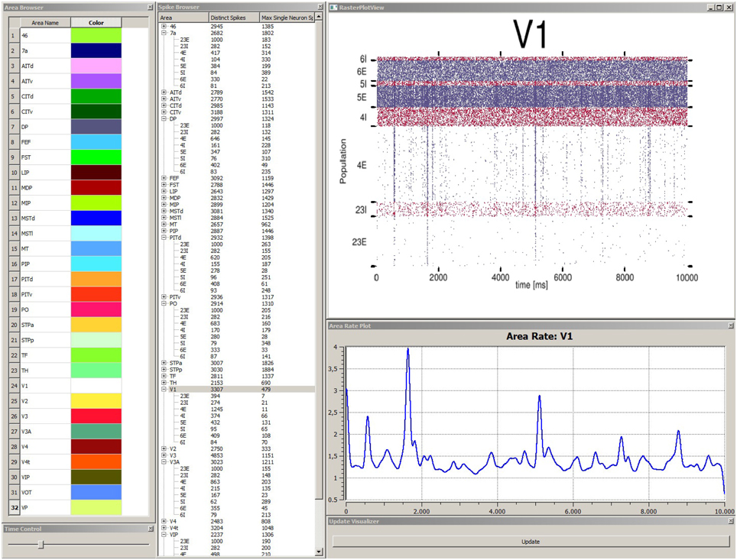The height and width of the screenshot is (560, 737).
Task: Close the RasterPlotView window
Action: (728, 8)
